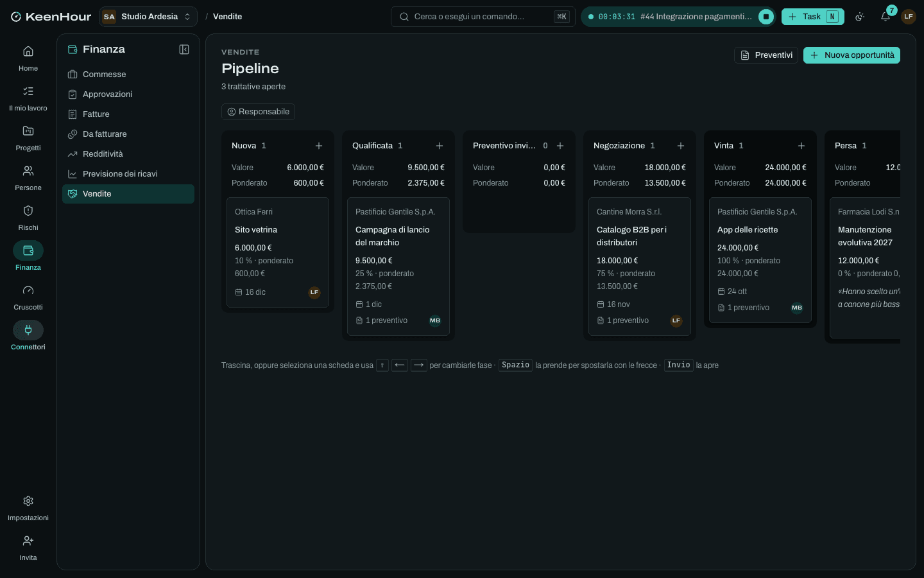The height and width of the screenshot is (578, 924).
Task: Open Previsione dei ricavi item
Action: [128, 174]
